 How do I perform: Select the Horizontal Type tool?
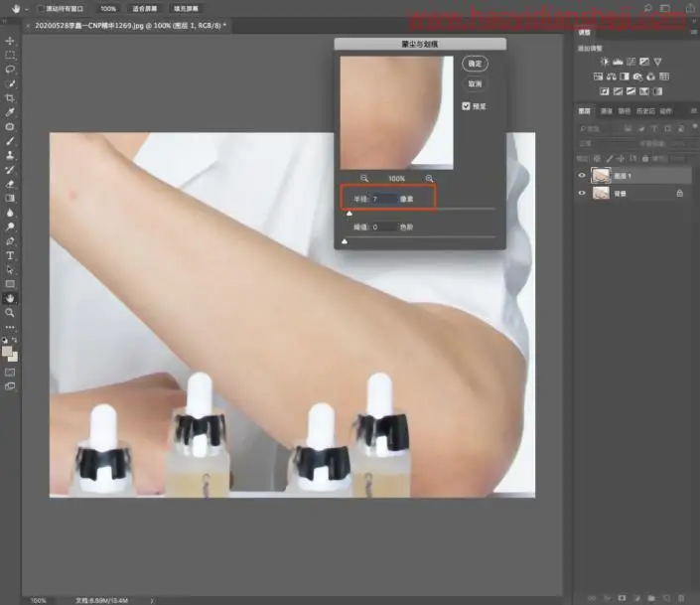pos(10,255)
